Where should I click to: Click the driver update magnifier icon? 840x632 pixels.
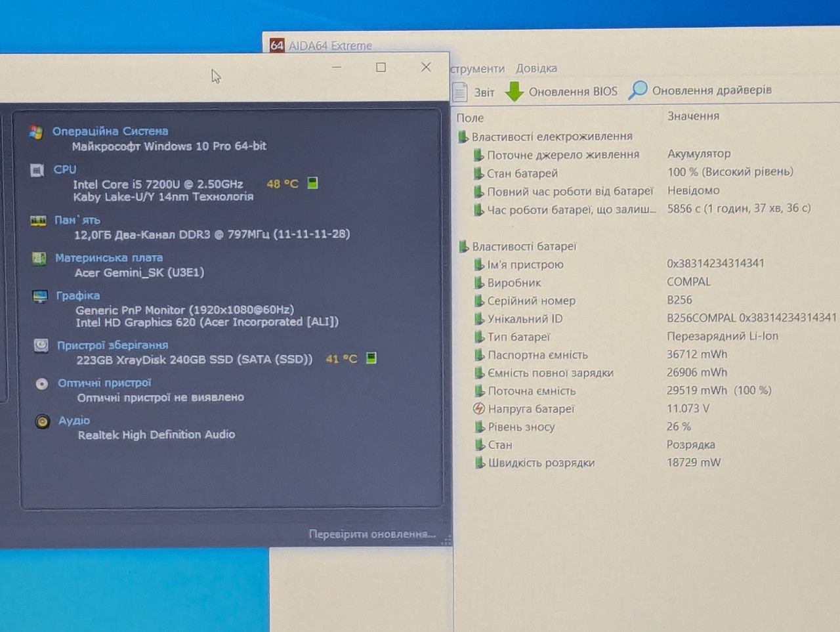(637, 90)
